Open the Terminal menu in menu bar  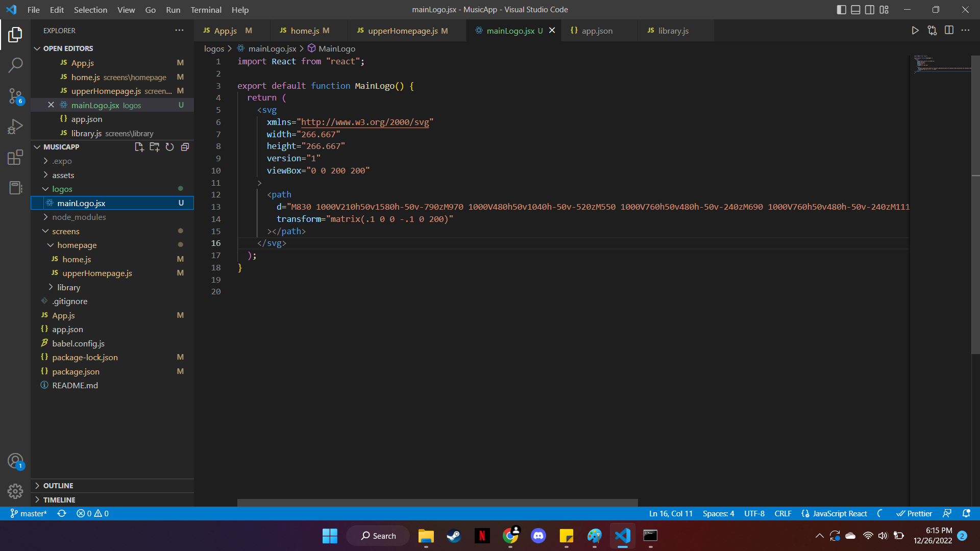point(204,9)
